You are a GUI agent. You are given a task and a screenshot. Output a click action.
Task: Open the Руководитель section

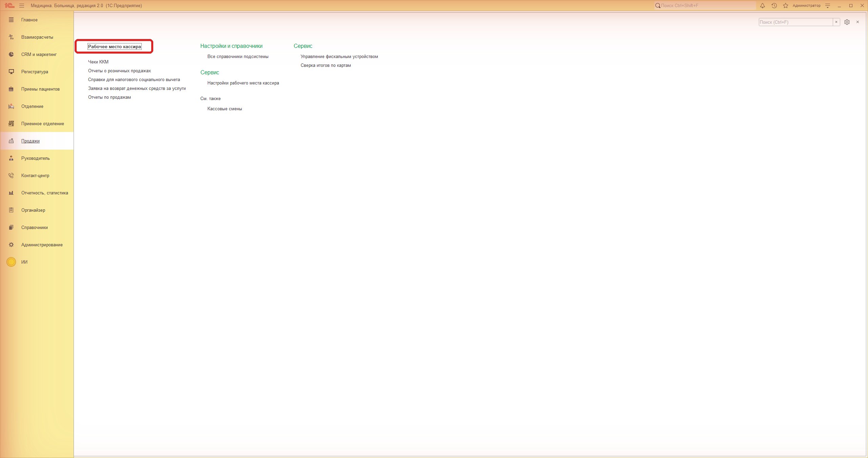[37, 158]
